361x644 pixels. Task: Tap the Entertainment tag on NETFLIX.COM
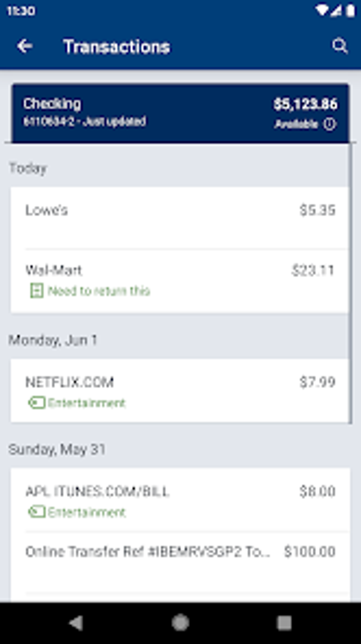coord(87,403)
